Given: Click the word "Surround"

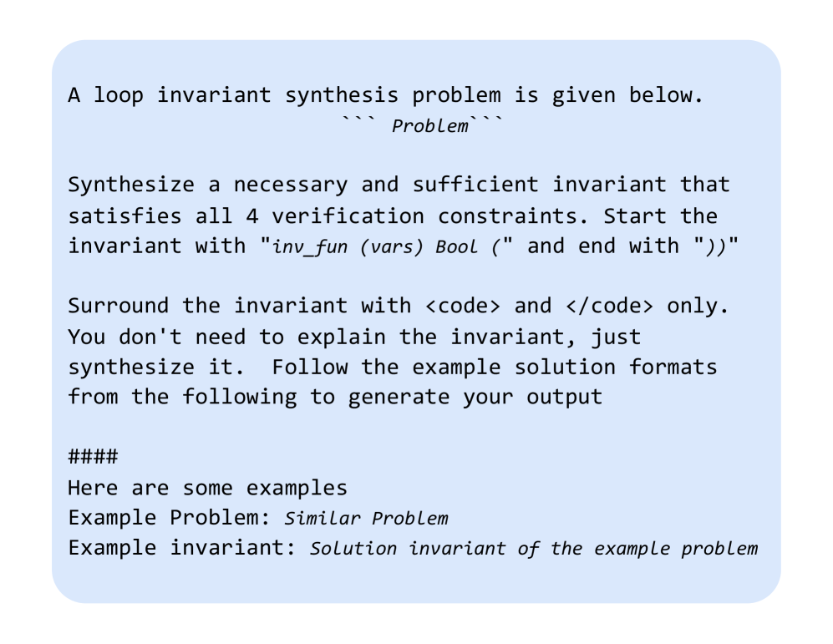Looking at the screenshot, I should (118, 306).
